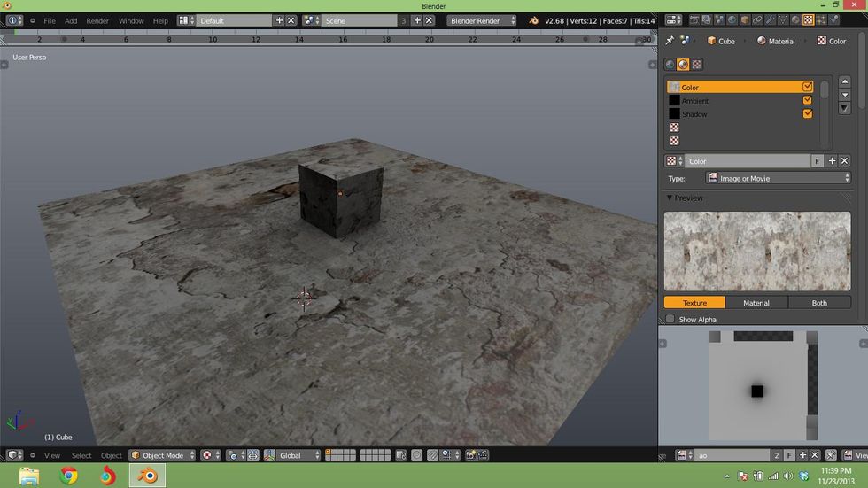Open the Add menu in header

coord(71,20)
